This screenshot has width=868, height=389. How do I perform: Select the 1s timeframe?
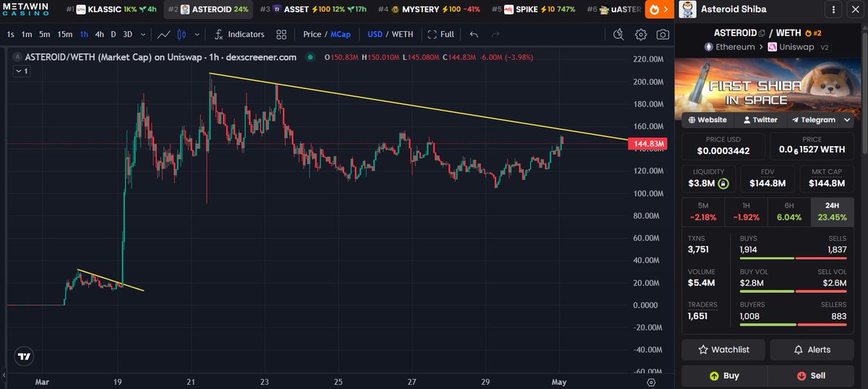click(x=11, y=34)
